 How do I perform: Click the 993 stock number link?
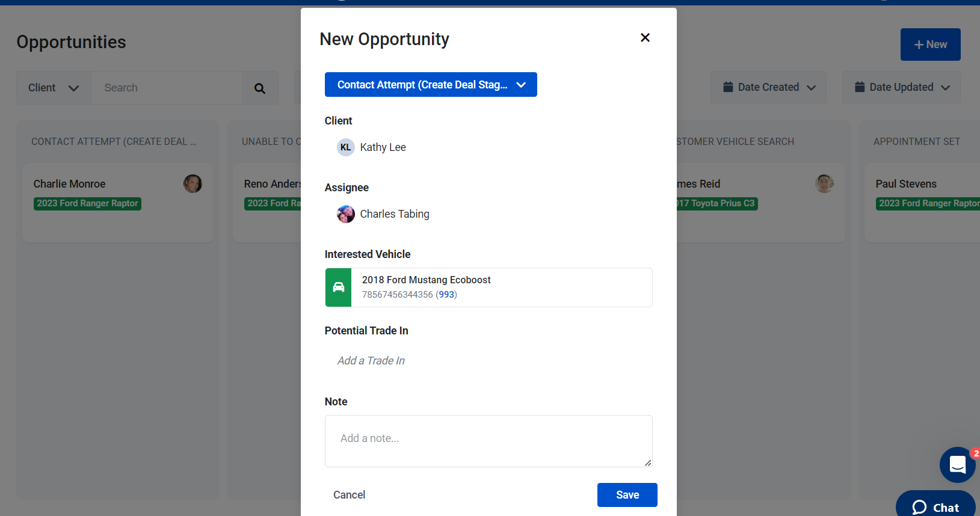(446, 295)
